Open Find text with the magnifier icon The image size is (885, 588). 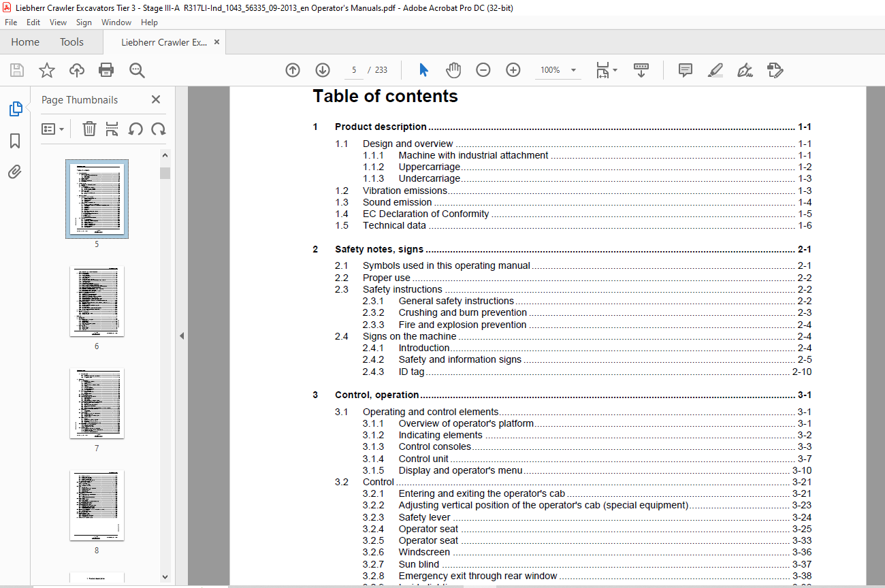(x=137, y=70)
